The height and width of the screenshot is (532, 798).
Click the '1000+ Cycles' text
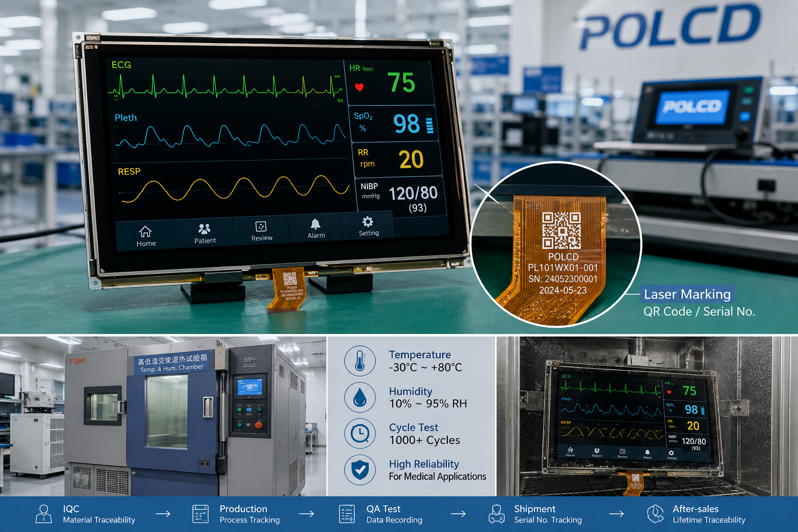[424, 440]
